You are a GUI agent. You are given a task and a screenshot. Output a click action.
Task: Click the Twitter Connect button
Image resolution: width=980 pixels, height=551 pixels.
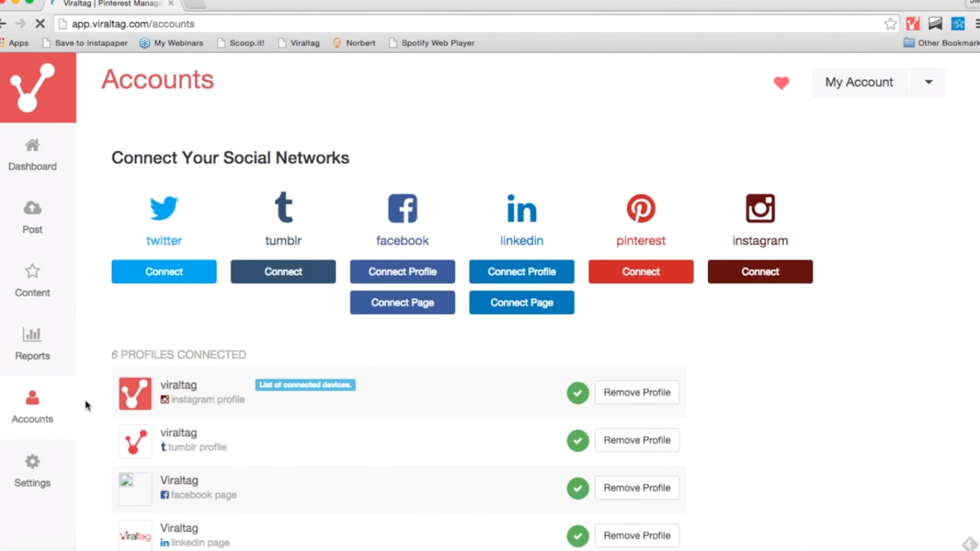[x=164, y=272]
